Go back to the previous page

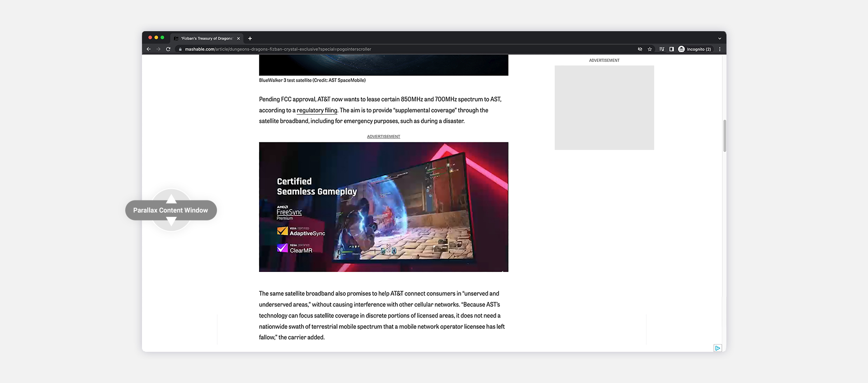[148, 49]
